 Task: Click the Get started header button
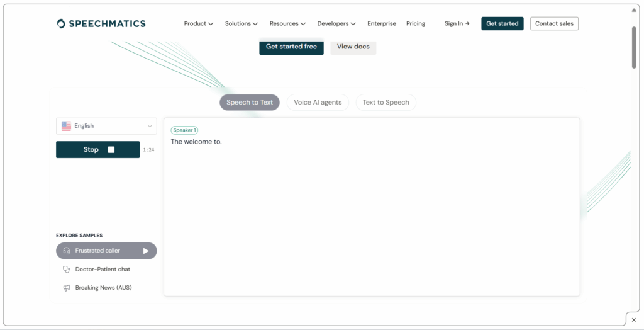coord(502,23)
